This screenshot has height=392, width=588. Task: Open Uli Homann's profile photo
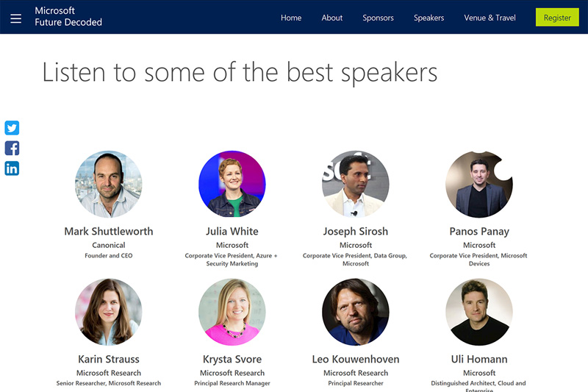tap(479, 312)
